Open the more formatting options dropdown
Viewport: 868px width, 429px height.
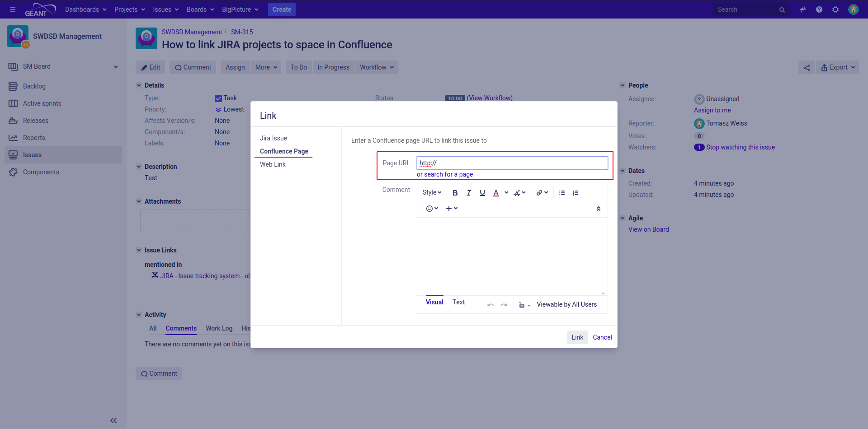pos(520,193)
